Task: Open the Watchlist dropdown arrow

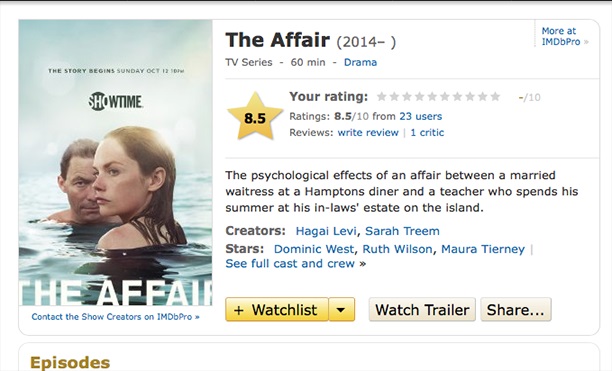Action: [x=341, y=310]
